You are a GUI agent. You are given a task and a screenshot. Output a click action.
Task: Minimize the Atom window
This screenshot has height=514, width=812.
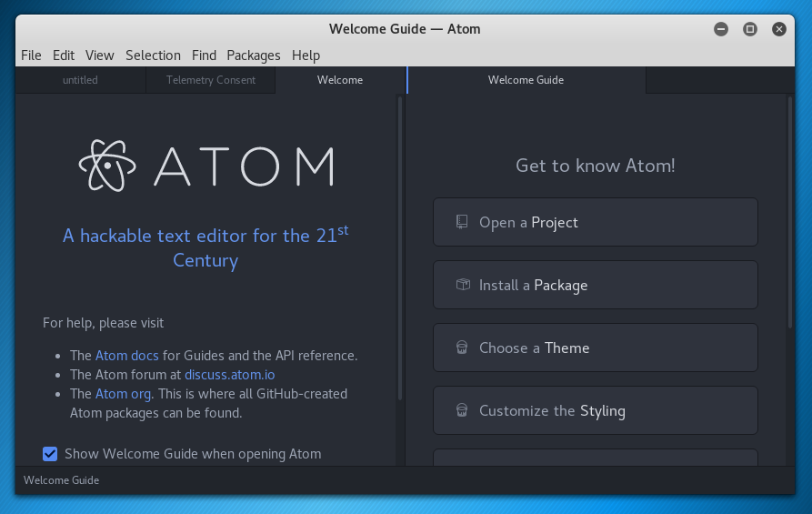721,29
